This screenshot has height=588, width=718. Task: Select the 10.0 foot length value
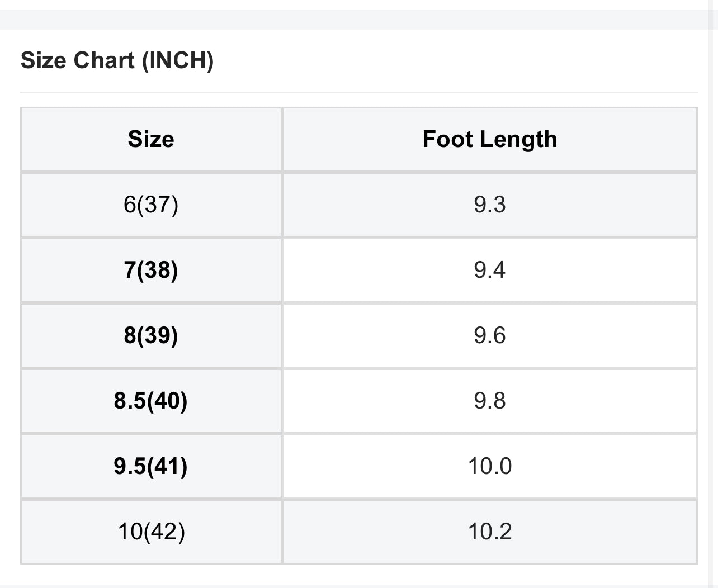tap(490, 466)
